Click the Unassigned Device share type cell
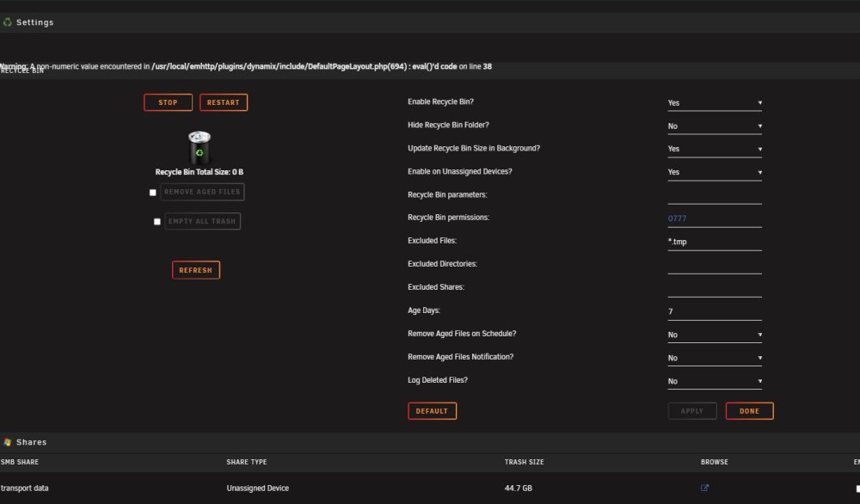This screenshot has width=860, height=504. [258, 489]
